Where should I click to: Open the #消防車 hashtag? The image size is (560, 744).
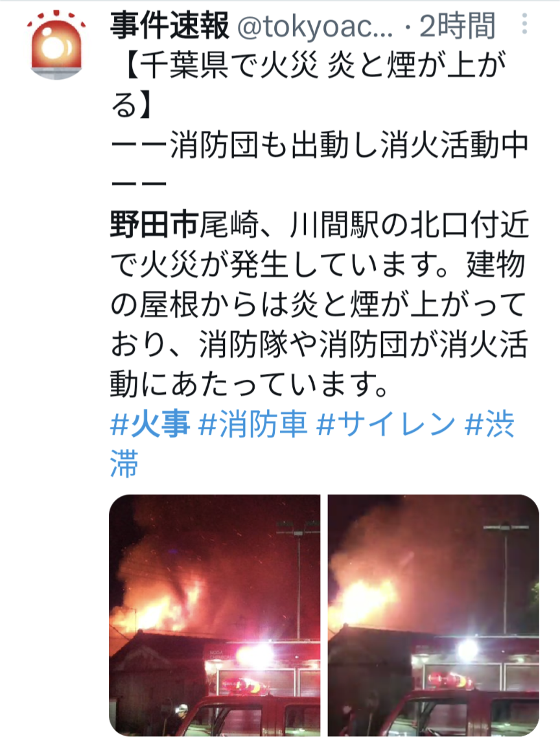pos(253,424)
